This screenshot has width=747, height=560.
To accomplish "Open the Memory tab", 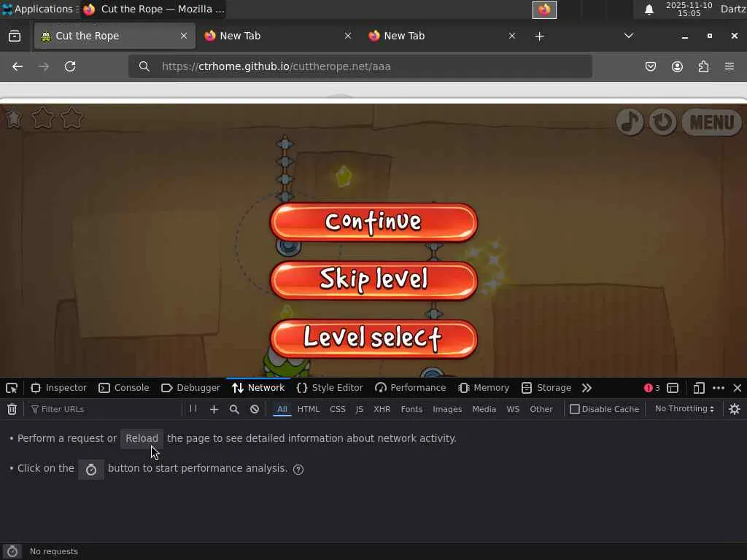I will [484, 388].
